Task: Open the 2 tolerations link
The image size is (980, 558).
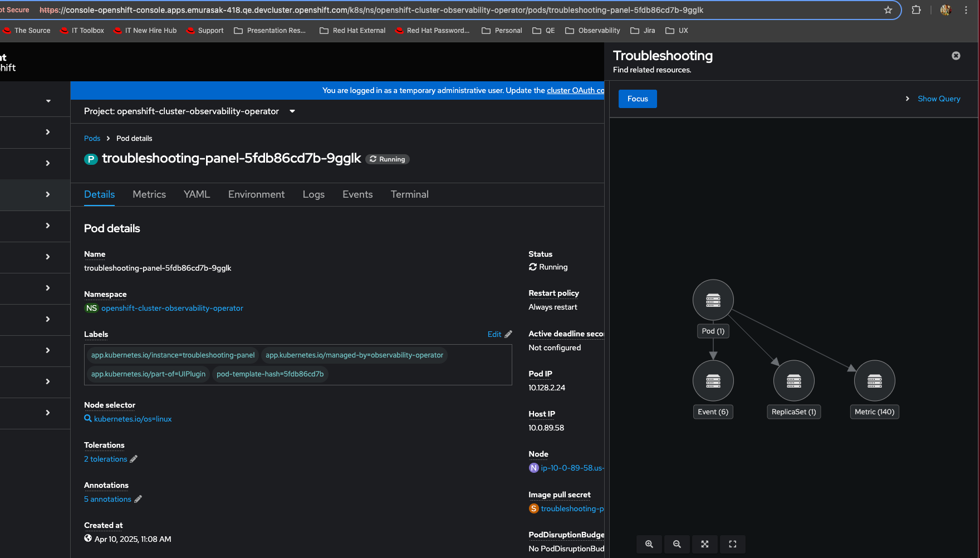Action: click(x=106, y=459)
